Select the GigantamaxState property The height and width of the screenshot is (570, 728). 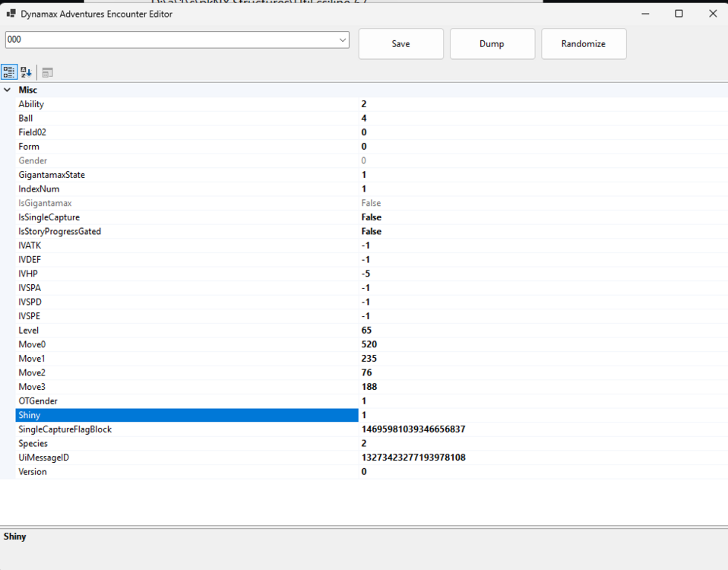(52, 175)
